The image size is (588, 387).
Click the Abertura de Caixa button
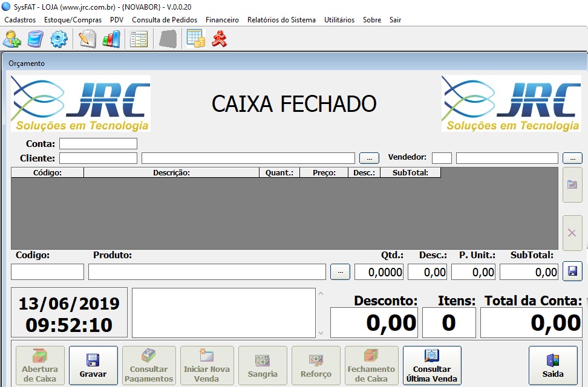tap(40, 365)
